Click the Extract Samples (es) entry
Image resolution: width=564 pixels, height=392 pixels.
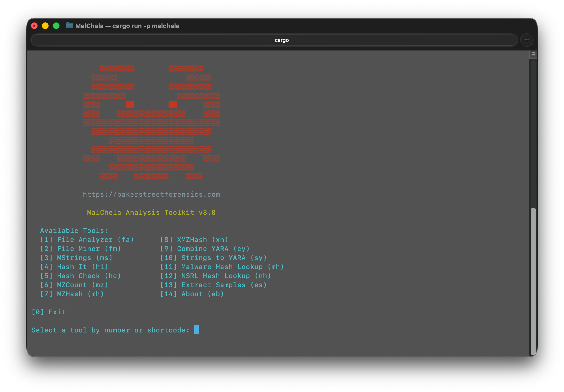(213, 285)
